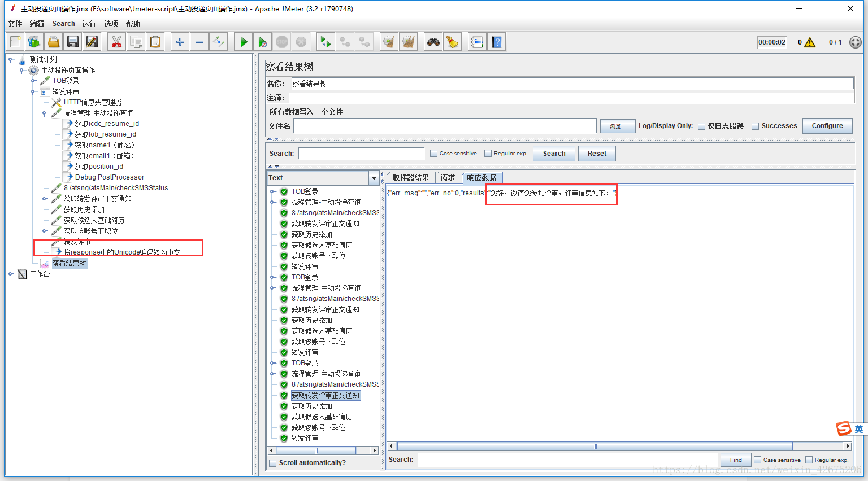Screen dimensions: 868x481
Task: Click the 文件名 input field
Action: 445,126
